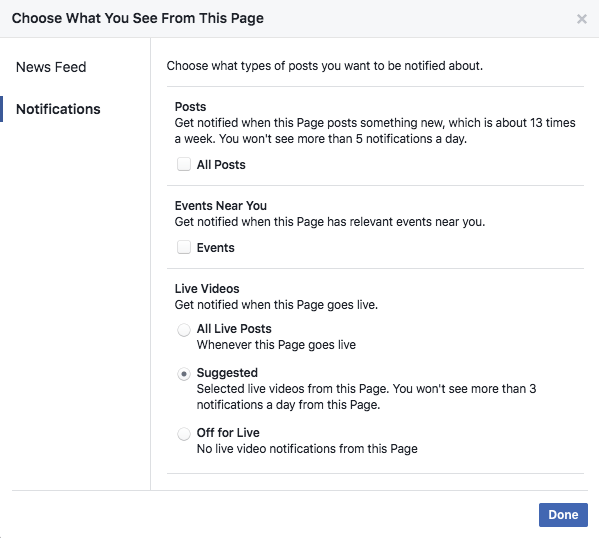Choose the Suggested radio button
This screenshot has width=599, height=538.
pyautogui.click(x=184, y=374)
